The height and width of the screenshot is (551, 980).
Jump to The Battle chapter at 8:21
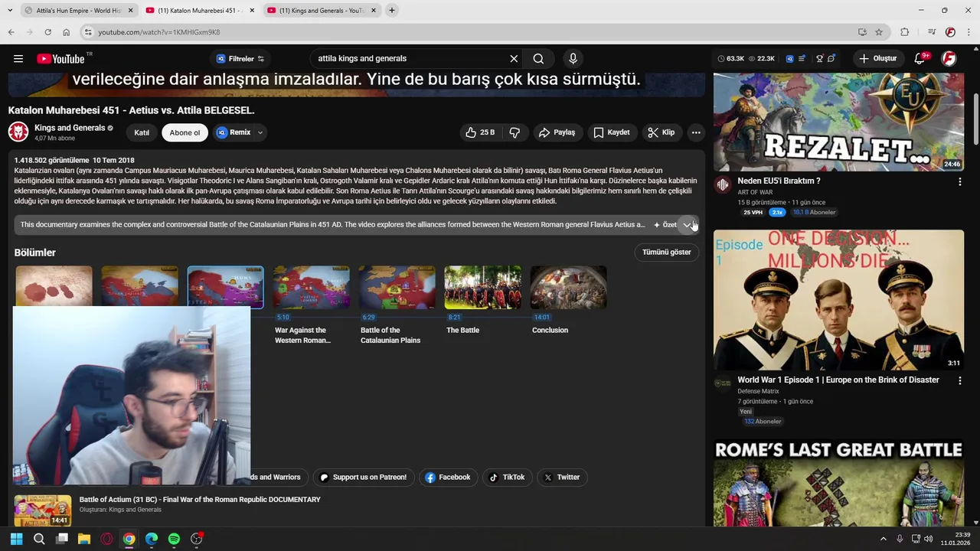click(x=482, y=287)
